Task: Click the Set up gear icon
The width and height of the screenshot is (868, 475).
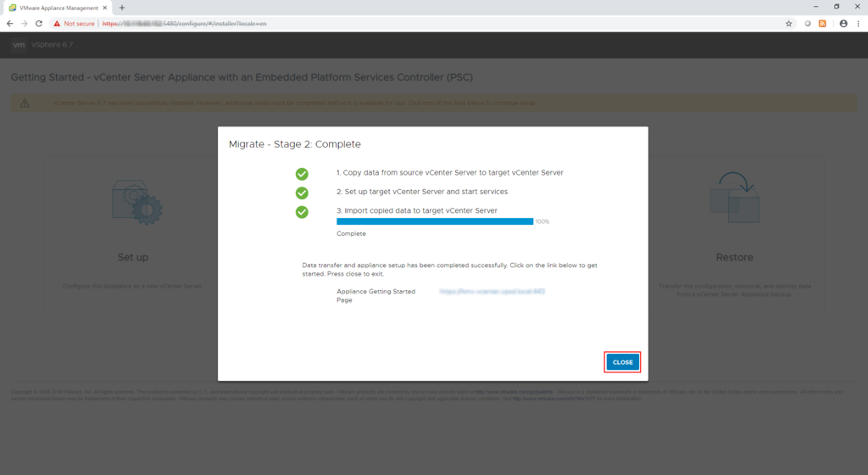Action: pyautogui.click(x=136, y=202)
